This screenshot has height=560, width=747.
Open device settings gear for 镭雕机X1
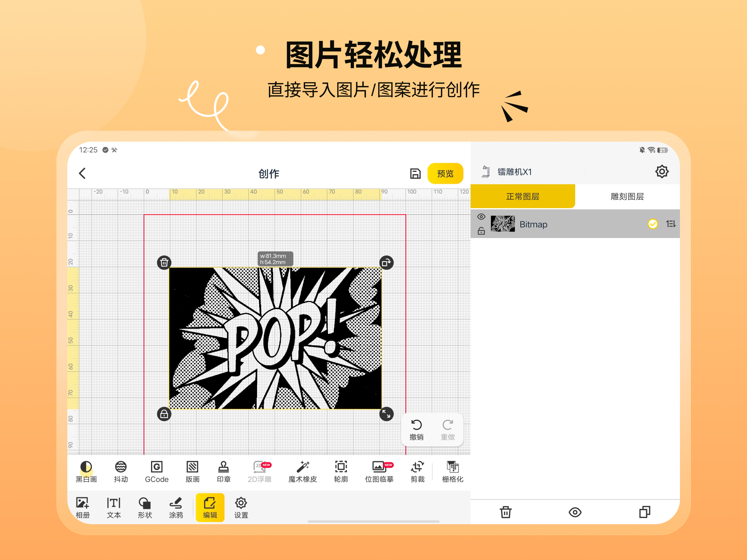point(661,171)
